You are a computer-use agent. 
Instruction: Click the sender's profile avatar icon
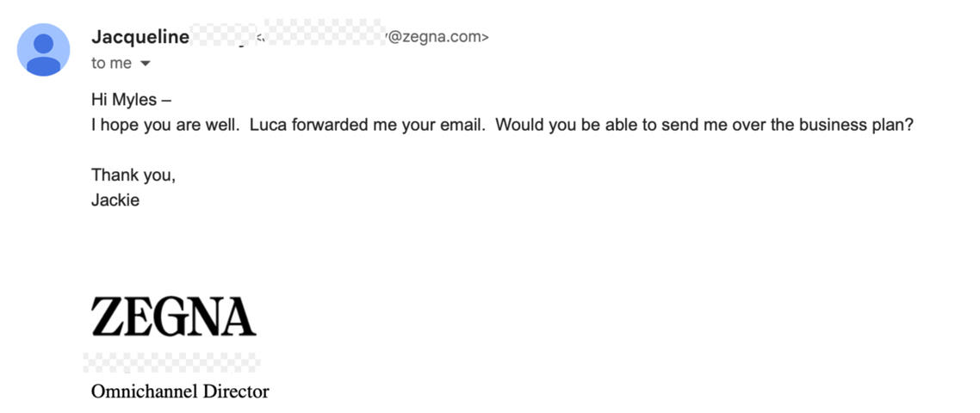coord(44,50)
